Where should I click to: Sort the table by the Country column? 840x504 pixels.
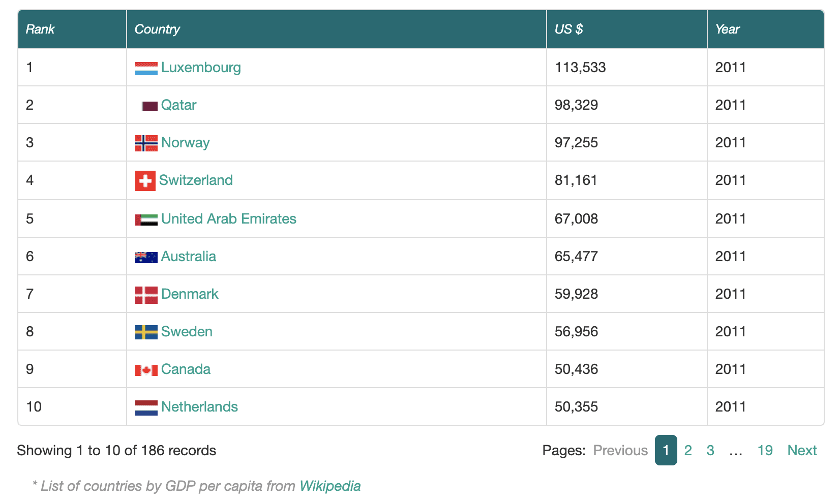157,29
